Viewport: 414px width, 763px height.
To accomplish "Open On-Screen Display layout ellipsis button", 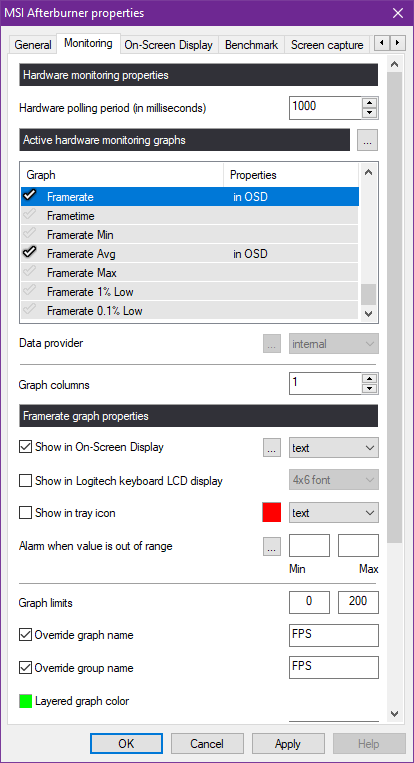I will click(272, 448).
